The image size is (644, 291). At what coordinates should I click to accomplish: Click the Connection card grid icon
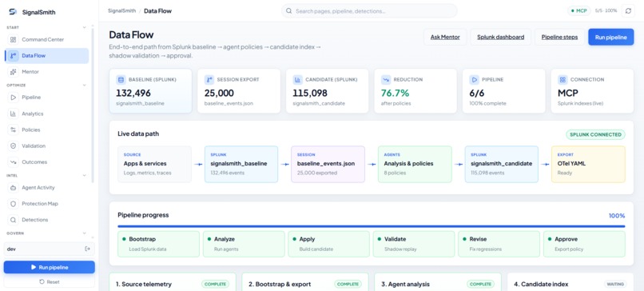pos(563,79)
